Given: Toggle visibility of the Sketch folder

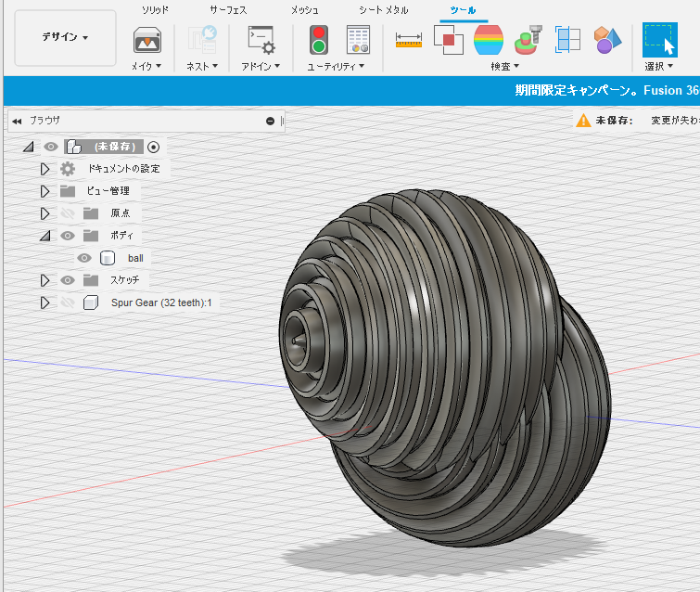Looking at the screenshot, I should [68, 280].
